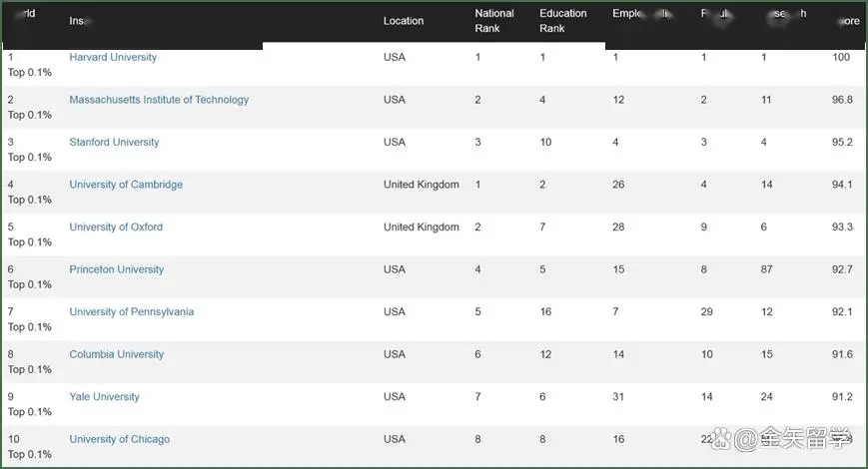The height and width of the screenshot is (469, 868).
Task: Click United Kingdom in Cambridge row
Action: 422,185
